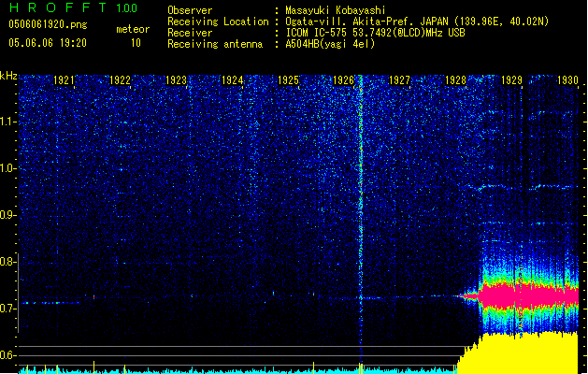Click the 1925 time marker

coord(288,79)
